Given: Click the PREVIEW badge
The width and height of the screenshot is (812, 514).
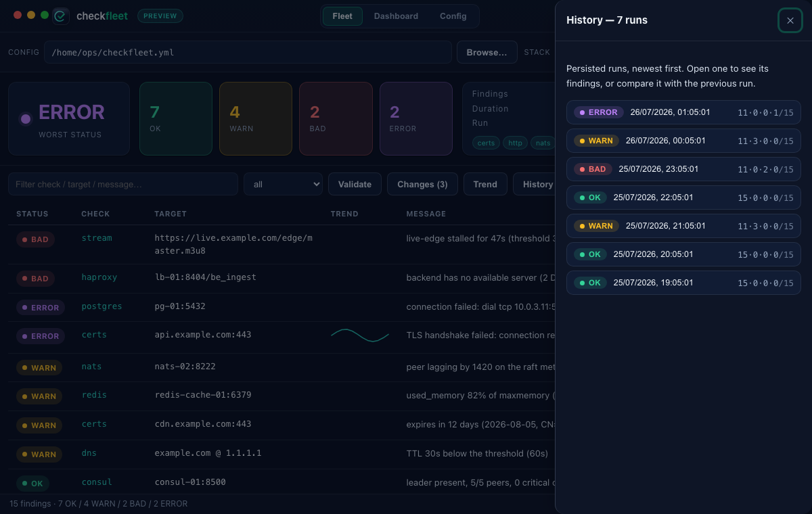Looking at the screenshot, I should [160, 16].
